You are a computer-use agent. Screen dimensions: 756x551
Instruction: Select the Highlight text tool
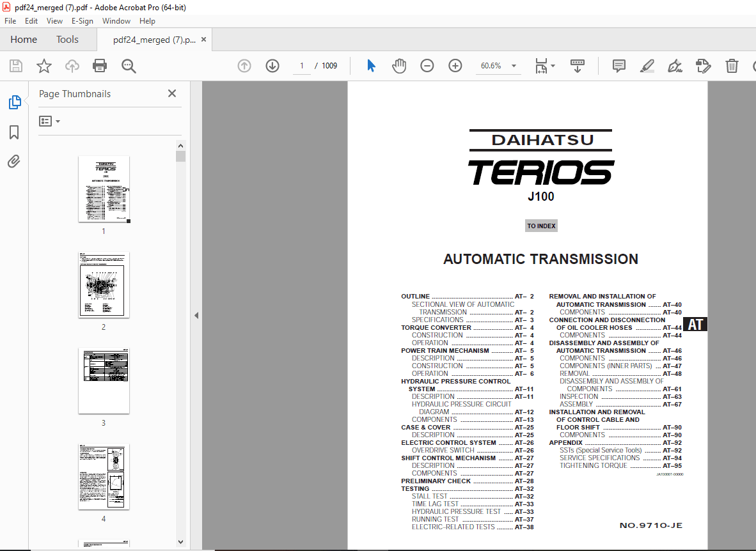(x=647, y=65)
